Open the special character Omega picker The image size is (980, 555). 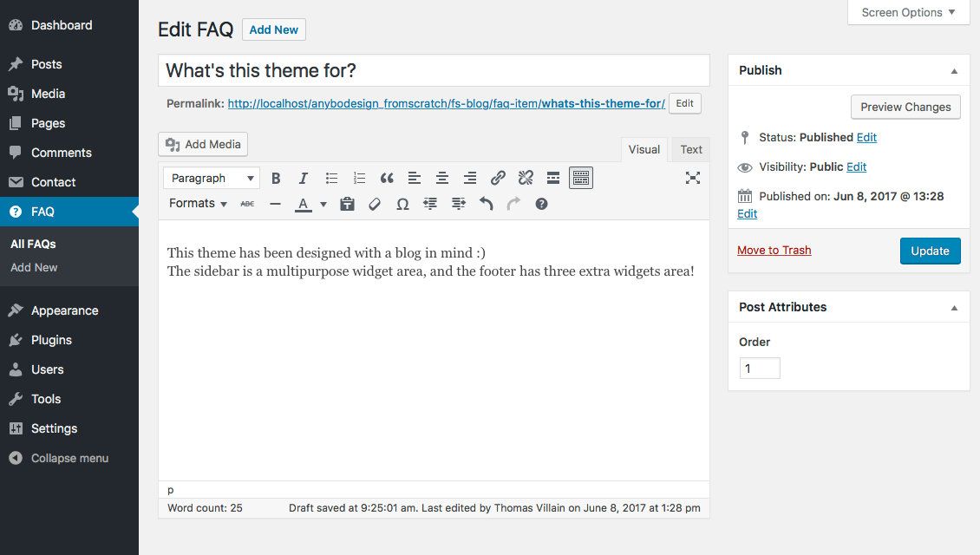pyautogui.click(x=402, y=204)
